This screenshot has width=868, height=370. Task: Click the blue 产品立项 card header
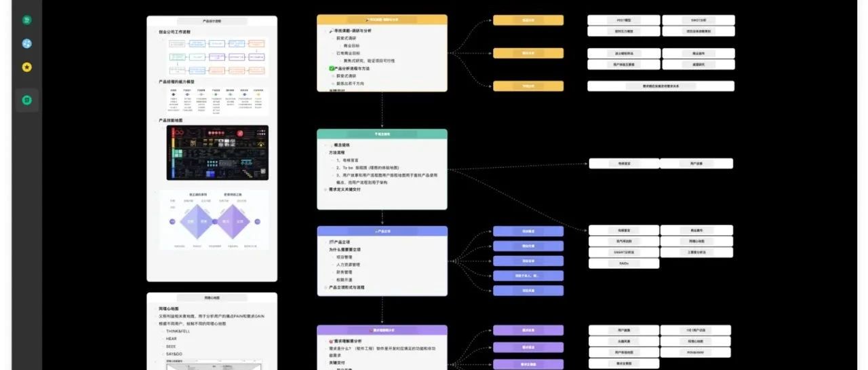(382, 232)
